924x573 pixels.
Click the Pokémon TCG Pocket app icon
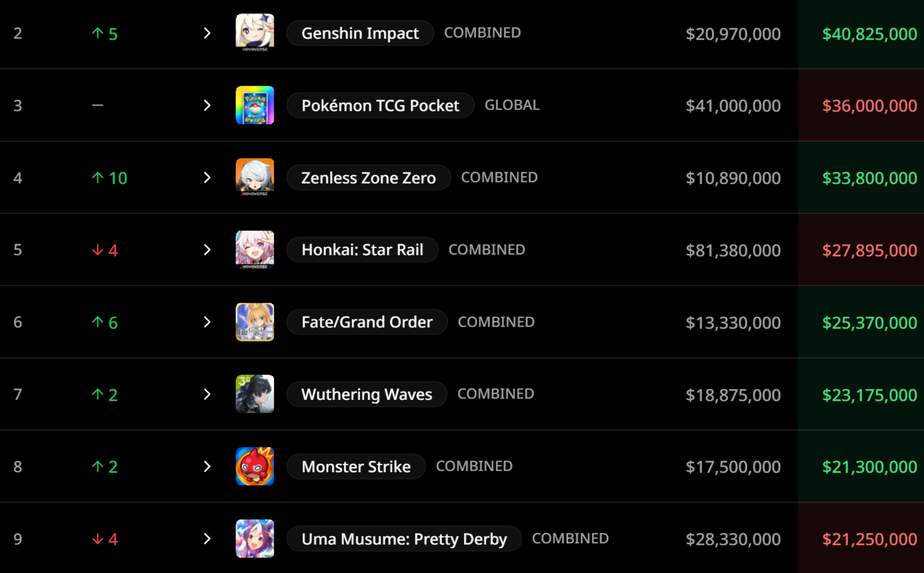click(255, 105)
